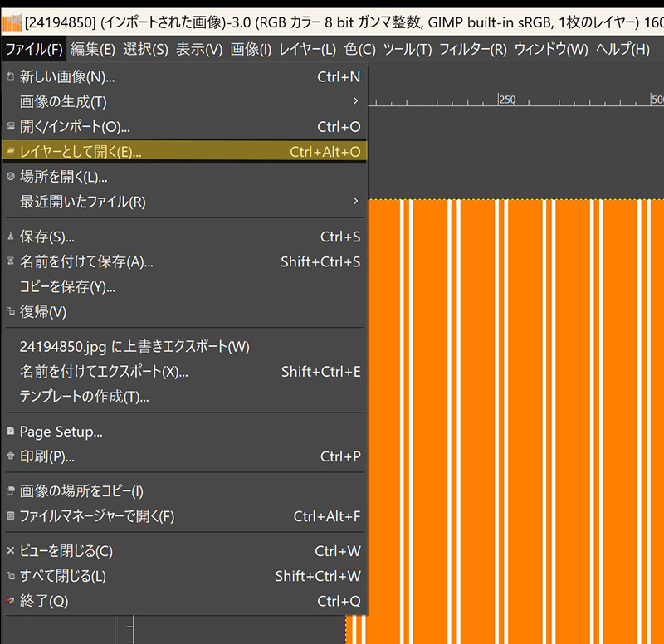Click the icon next to 場所を開く
Viewport: 664px width, 644px height.
pyautogui.click(x=10, y=177)
